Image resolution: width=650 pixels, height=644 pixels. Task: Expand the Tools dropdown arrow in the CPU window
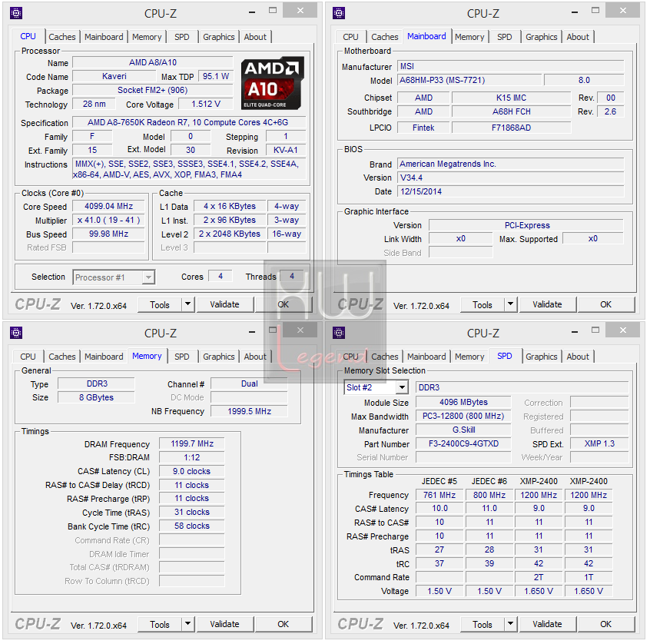point(187,304)
